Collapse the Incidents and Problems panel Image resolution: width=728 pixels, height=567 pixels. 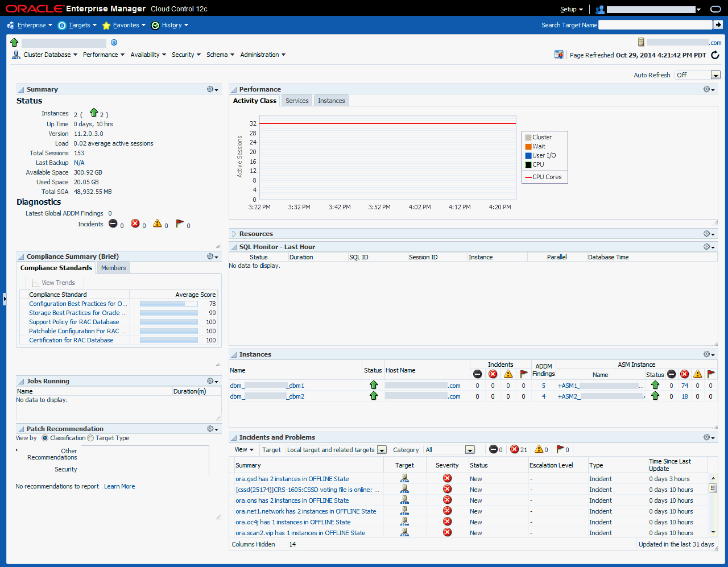234,438
